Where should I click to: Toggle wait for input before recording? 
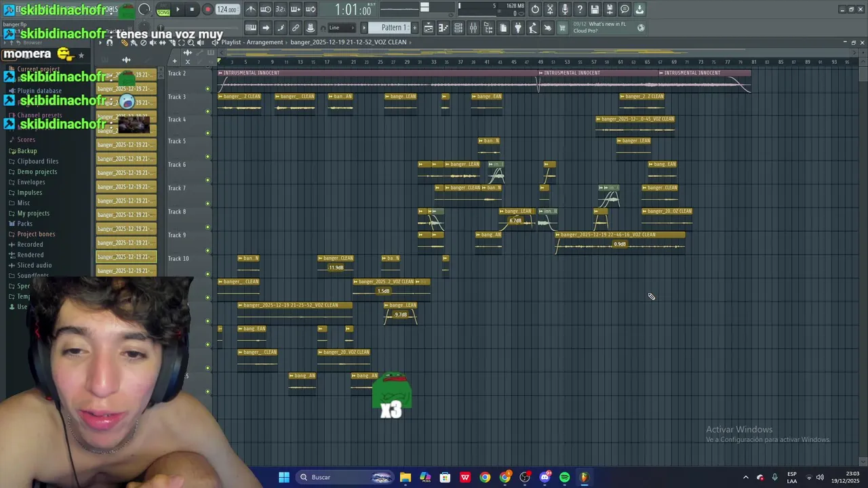click(266, 9)
